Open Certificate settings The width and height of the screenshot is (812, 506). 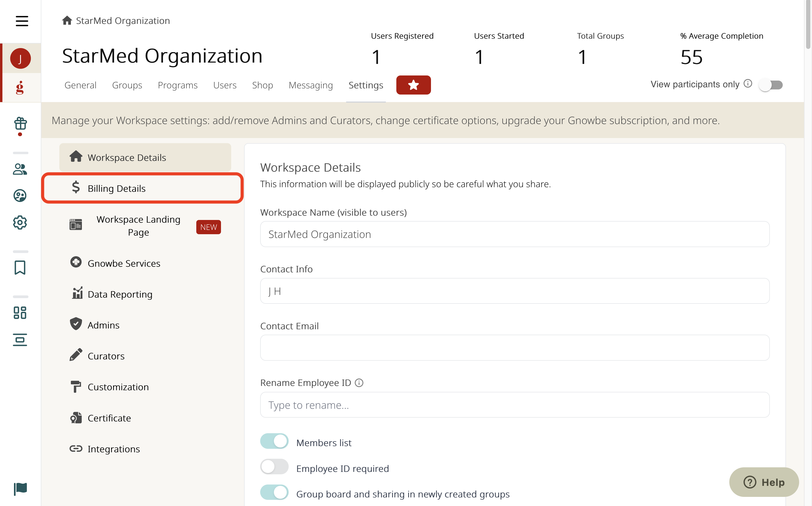click(145, 418)
